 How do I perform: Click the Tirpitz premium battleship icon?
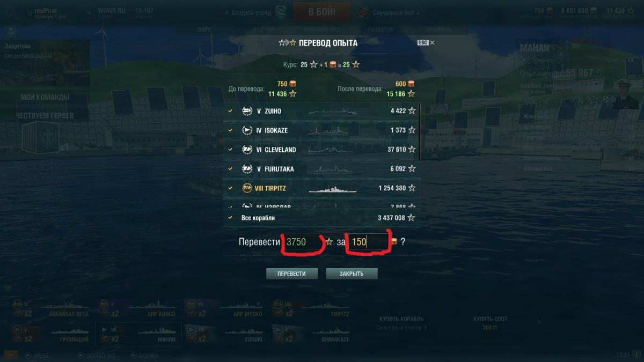tap(247, 188)
